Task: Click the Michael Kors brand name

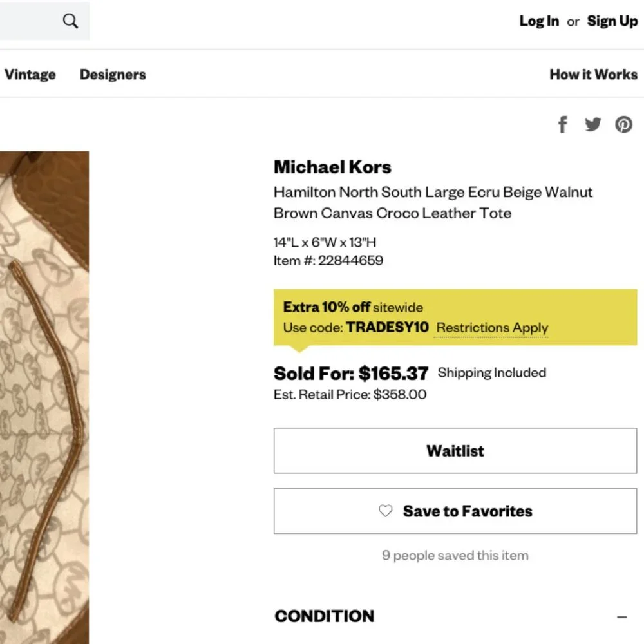Action: point(332,167)
